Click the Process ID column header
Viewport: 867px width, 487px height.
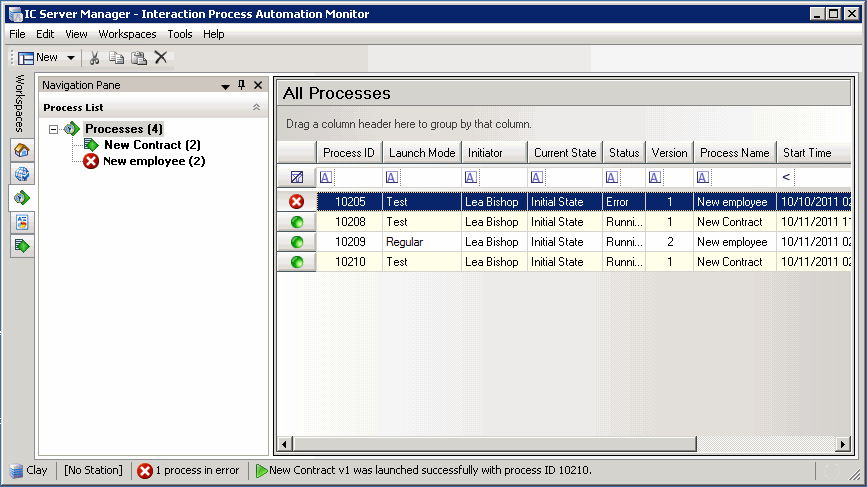pos(349,153)
